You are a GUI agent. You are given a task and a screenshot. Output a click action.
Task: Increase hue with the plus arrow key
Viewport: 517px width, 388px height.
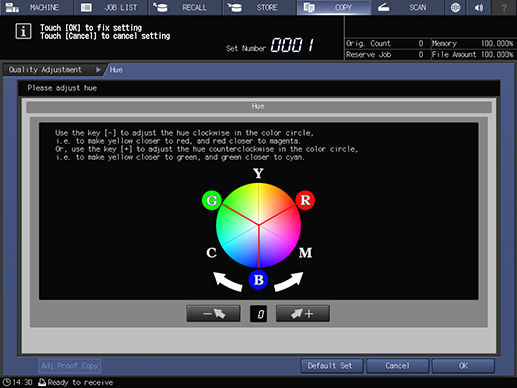point(303,314)
